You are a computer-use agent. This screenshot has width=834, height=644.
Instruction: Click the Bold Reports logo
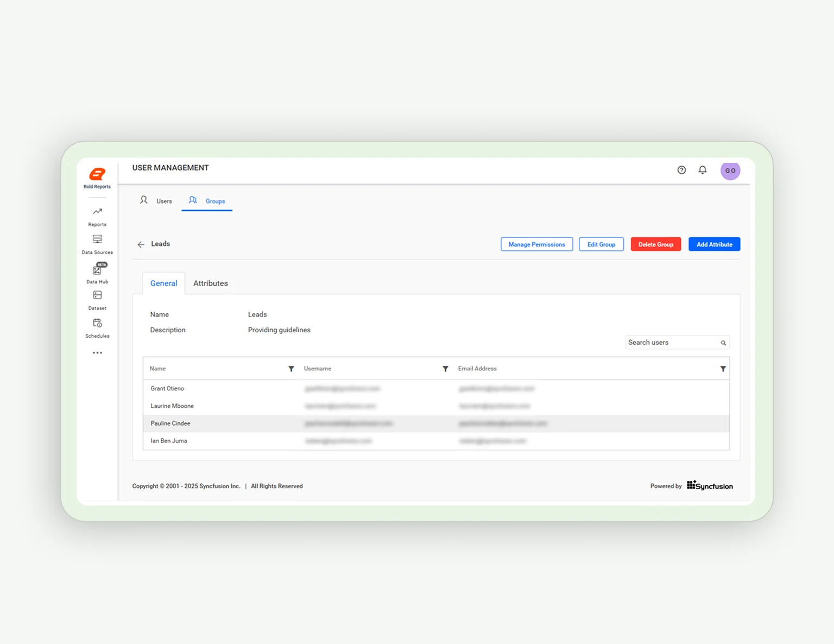[x=97, y=175]
